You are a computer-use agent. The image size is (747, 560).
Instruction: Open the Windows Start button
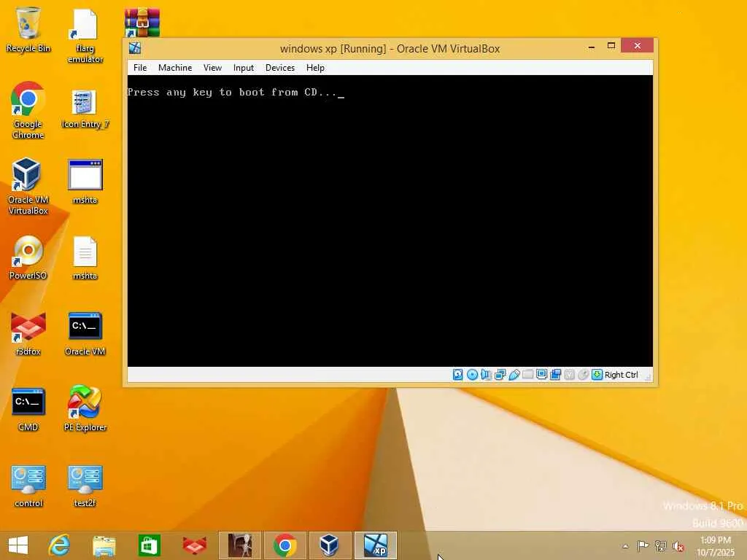[x=18, y=545]
